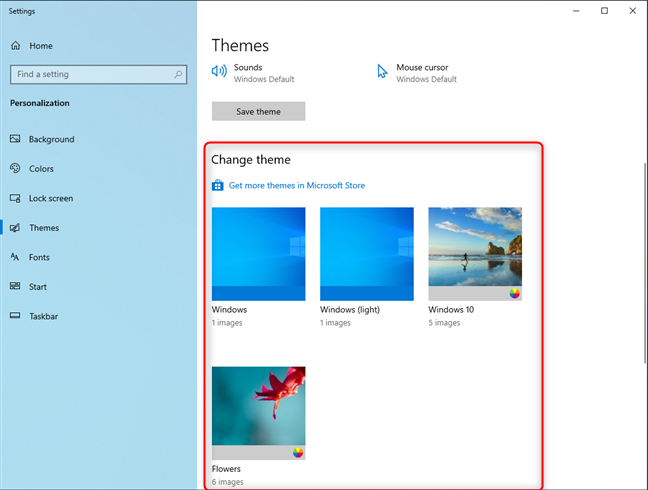
Task: Click the Microsoft Store bag icon
Action: click(217, 185)
